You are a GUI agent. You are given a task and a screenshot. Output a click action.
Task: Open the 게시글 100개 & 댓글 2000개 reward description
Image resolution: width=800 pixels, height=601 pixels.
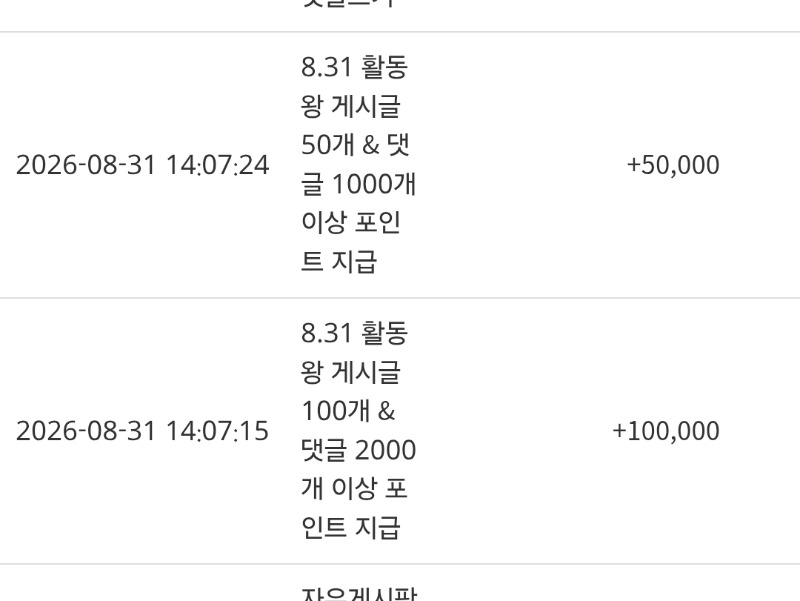point(359,431)
